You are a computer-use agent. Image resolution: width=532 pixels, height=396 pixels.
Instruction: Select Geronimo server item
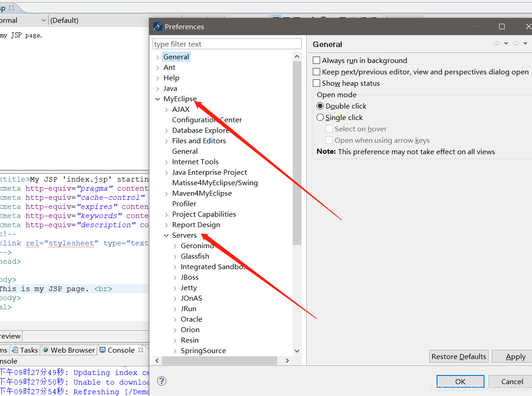click(197, 246)
